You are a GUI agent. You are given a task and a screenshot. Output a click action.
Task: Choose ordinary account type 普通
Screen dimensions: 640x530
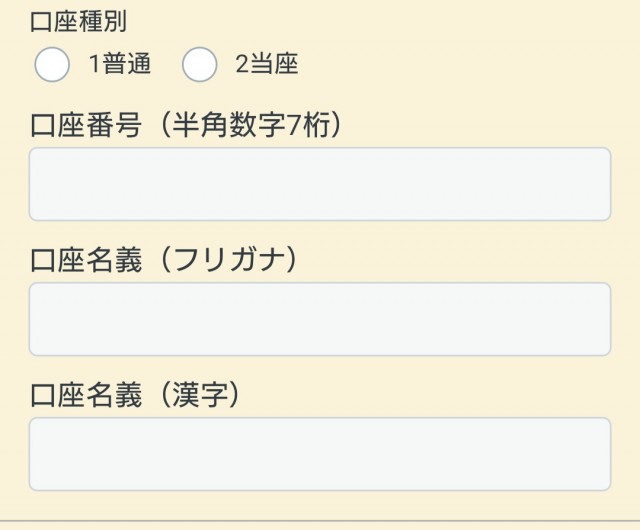coord(52,65)
